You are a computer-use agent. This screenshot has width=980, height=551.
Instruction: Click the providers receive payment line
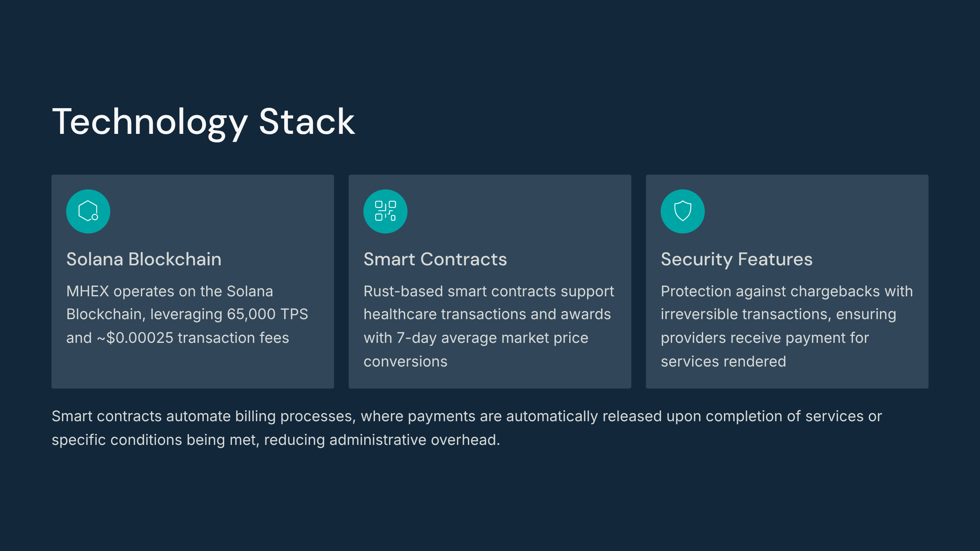click(765, 338)
